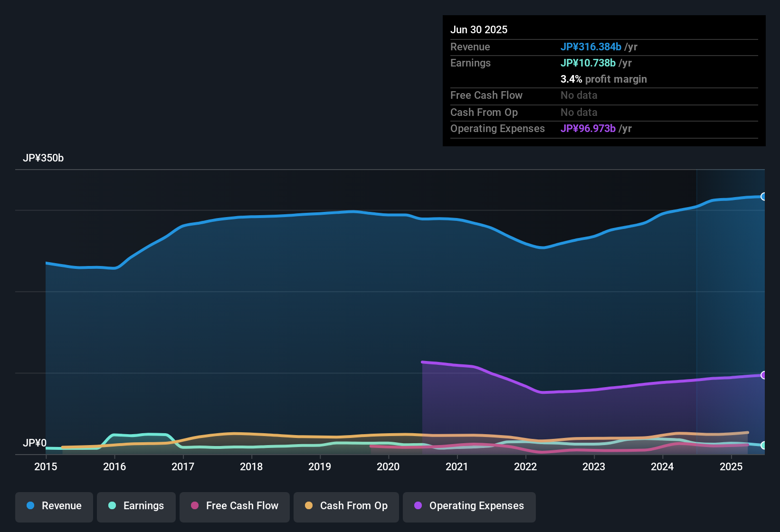
Task: Click the JP¥316.384b revenue value
Action: [591, 47]
